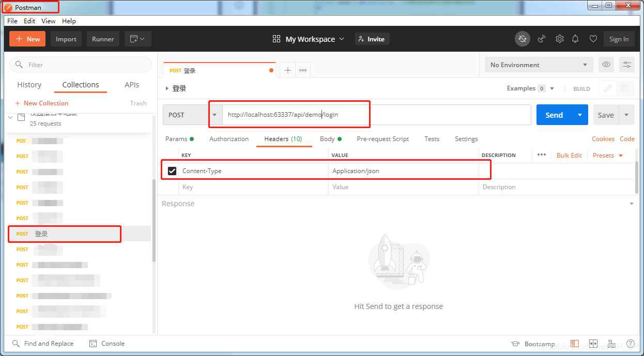This screenshot has width=644, height=356.
Task: Uncheck the Content-Type header checkbox
Action: point(172,171)
